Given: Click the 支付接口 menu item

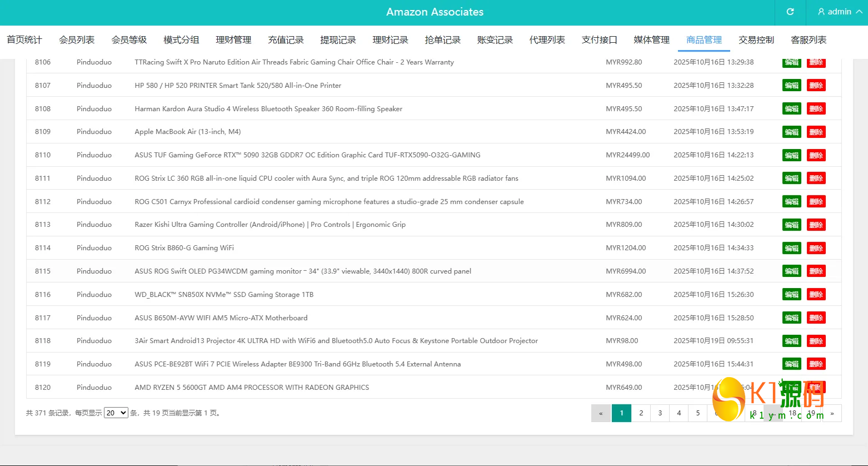Looking at the screenshot, I should pyautogui.click(x=599, y=39).
